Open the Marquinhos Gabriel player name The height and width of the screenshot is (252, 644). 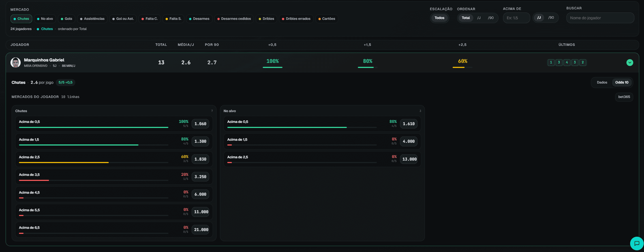44,60
